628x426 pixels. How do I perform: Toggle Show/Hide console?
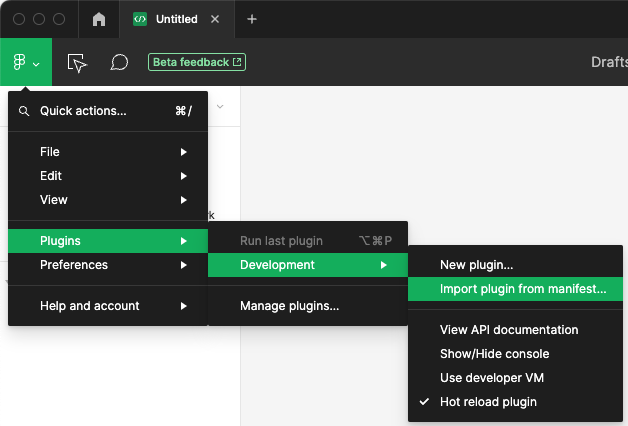(494, 354)
